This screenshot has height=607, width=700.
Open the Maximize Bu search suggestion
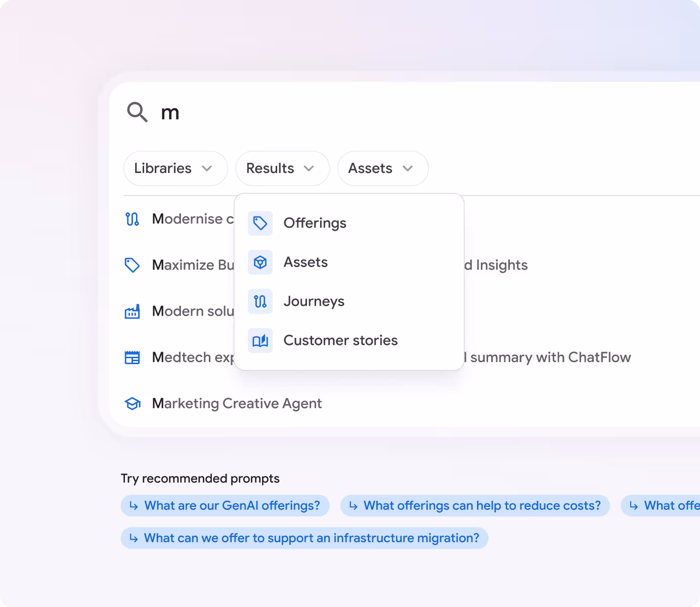click(x=193, y=265)
